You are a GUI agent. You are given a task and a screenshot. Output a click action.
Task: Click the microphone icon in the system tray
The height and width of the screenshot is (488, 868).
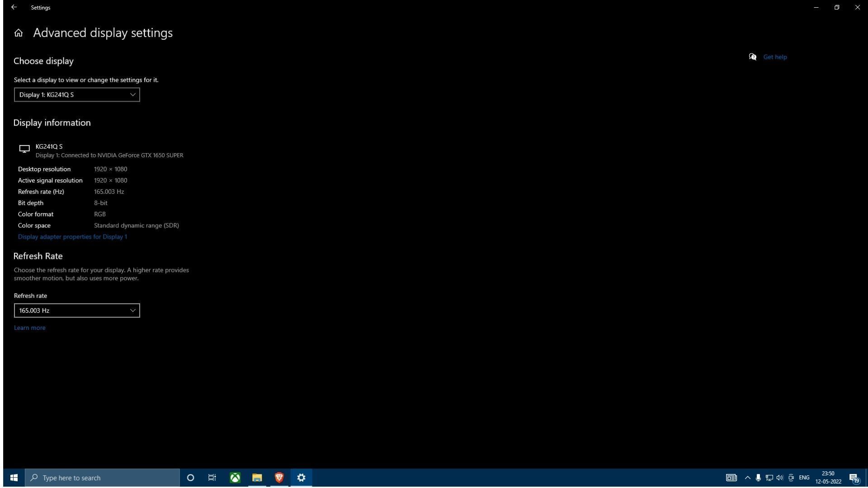pyautogui.click(x=758, y=478)
